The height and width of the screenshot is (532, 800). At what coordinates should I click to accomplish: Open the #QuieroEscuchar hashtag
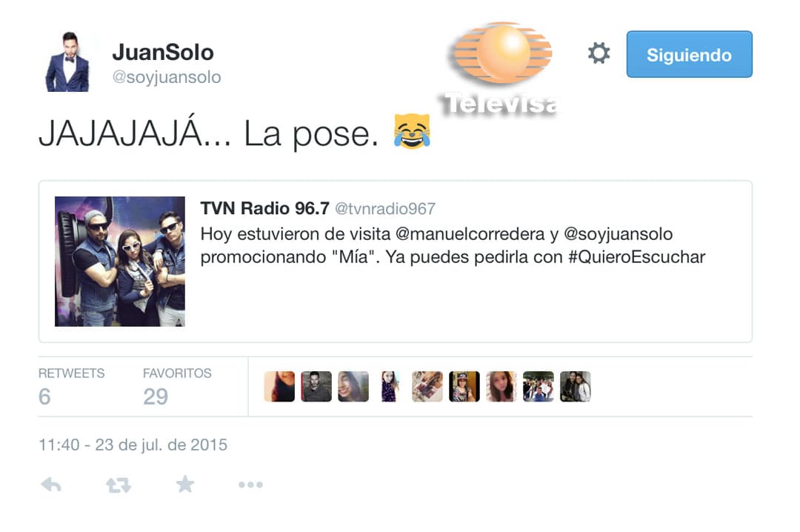(x=637, y=257)
